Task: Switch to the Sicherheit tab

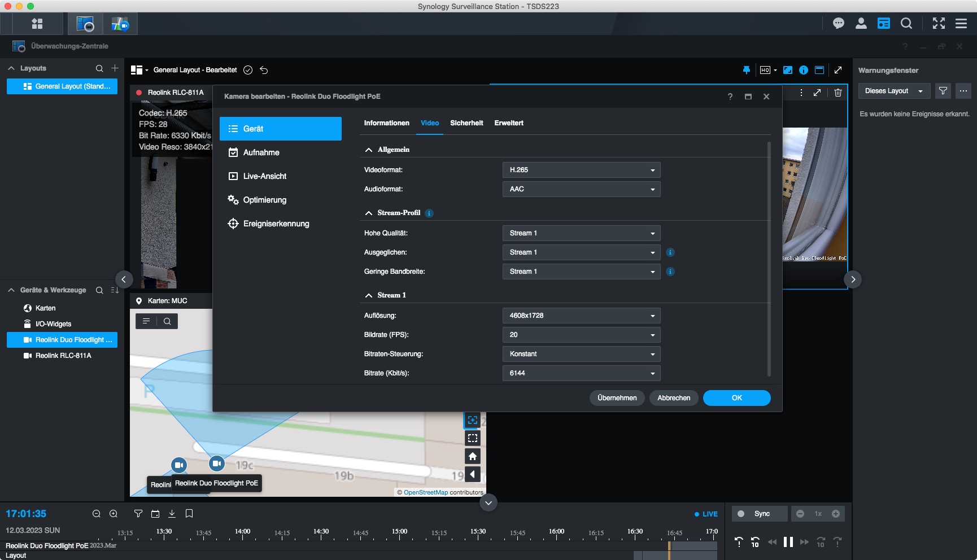Action: pyautogui.click(x=466, y=123)
